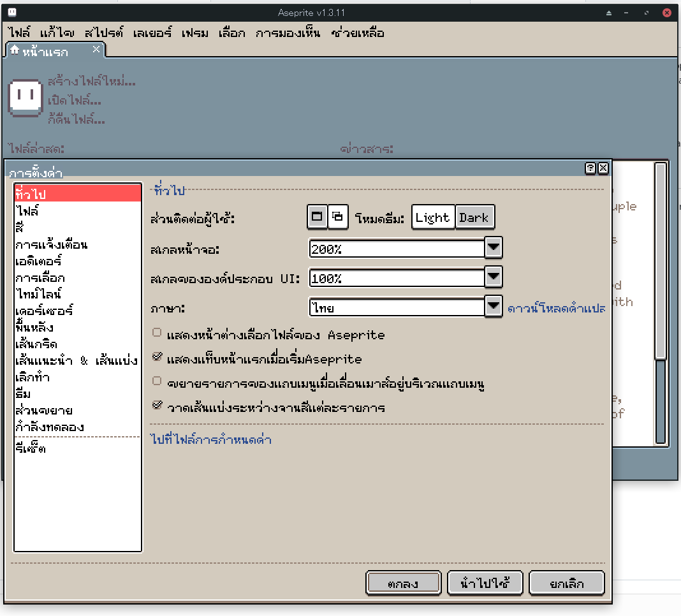This screenshot has width=681, height=616.
Task: Click Aseprite app icon in title bar
Action: (x=12, y=12)
